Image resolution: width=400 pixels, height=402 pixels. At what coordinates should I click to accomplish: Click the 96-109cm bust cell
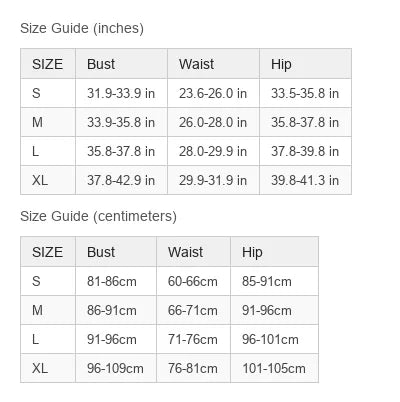pyautogui.click(x=116, y=368)
